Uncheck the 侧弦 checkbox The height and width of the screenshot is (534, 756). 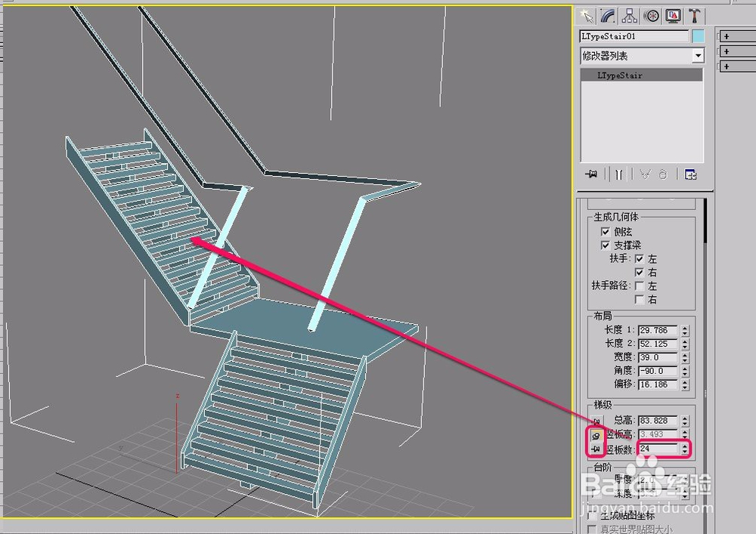pyautogui.click(x=606, y=232)
